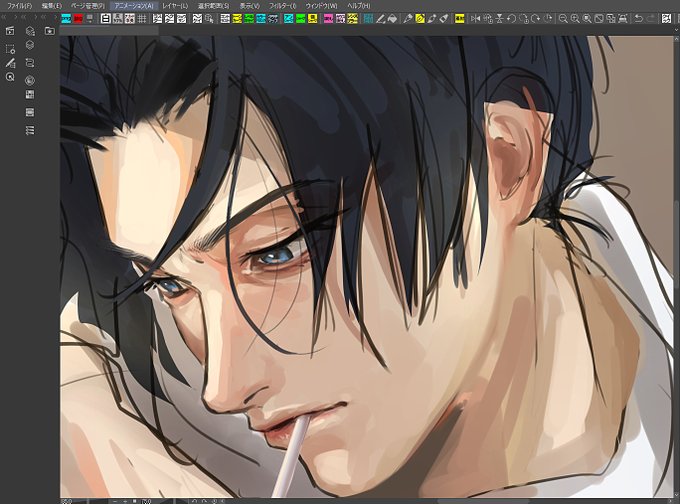Viewport: 680px width, 504px height.
Task: Click the first cyan command bar icon
Action: click(66, 19)
